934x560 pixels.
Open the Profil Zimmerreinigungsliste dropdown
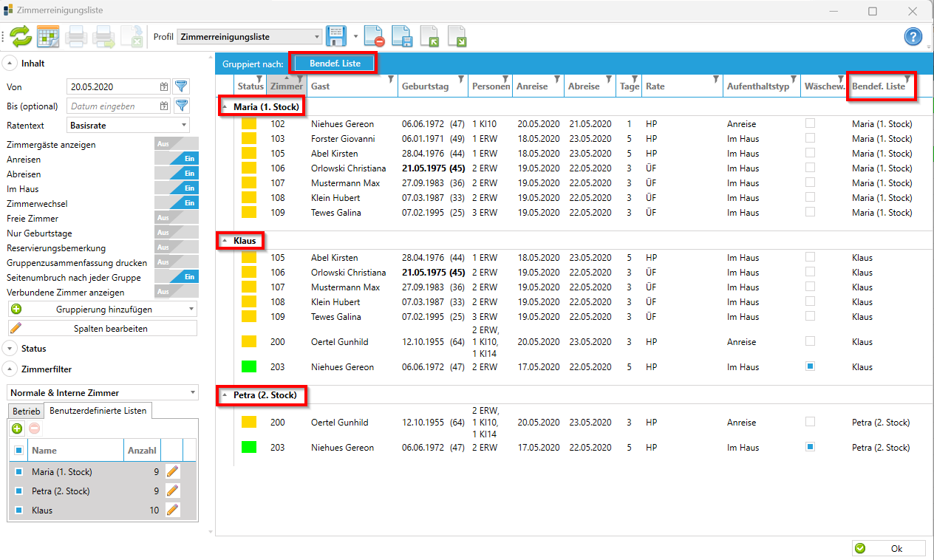point(250,36)
